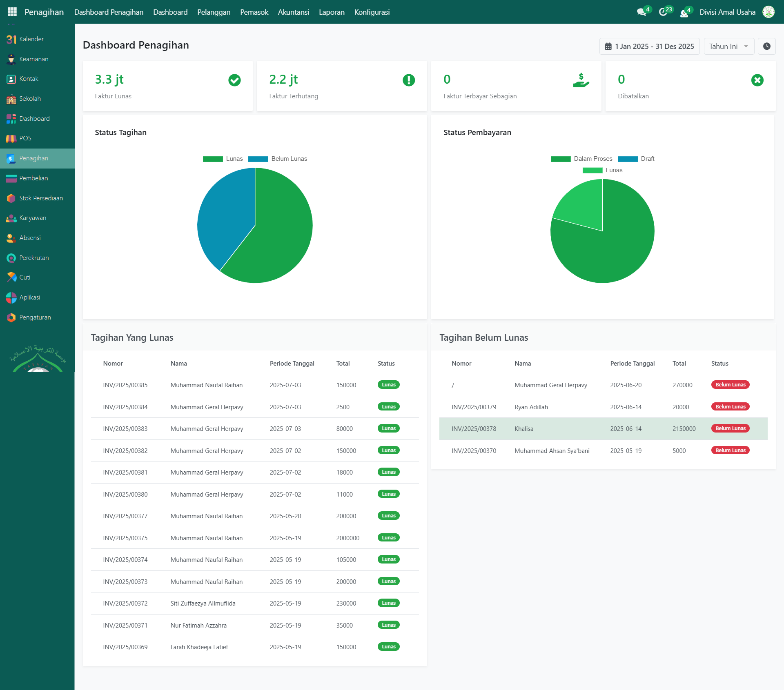Open the Akuntansi menu
The width and height of the screenshot is (784, 690).
[293, 12]
